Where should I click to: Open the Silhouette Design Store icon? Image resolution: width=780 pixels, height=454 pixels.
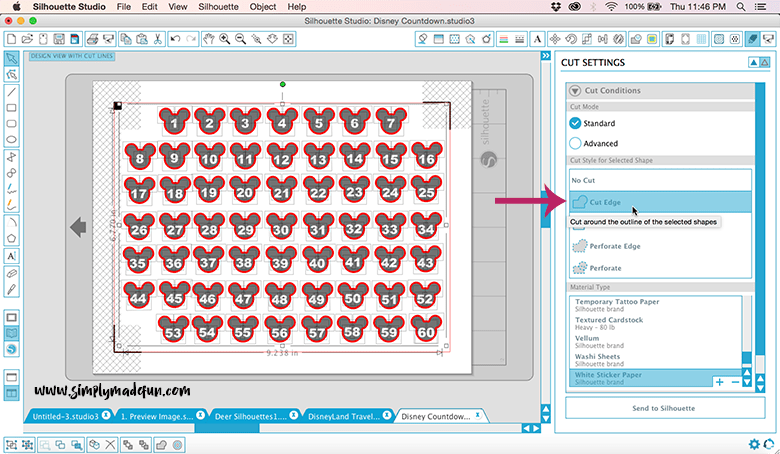pos(11,349)
